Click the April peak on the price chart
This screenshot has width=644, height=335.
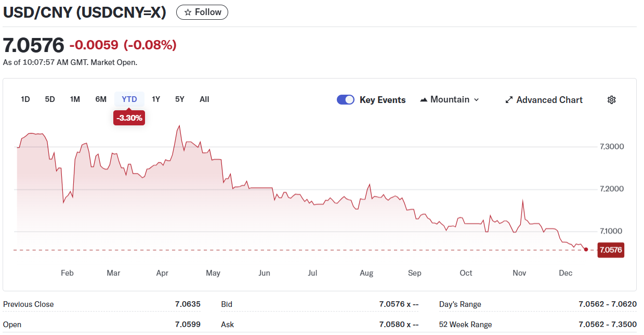pyautogui.click(x=179, y=126)
